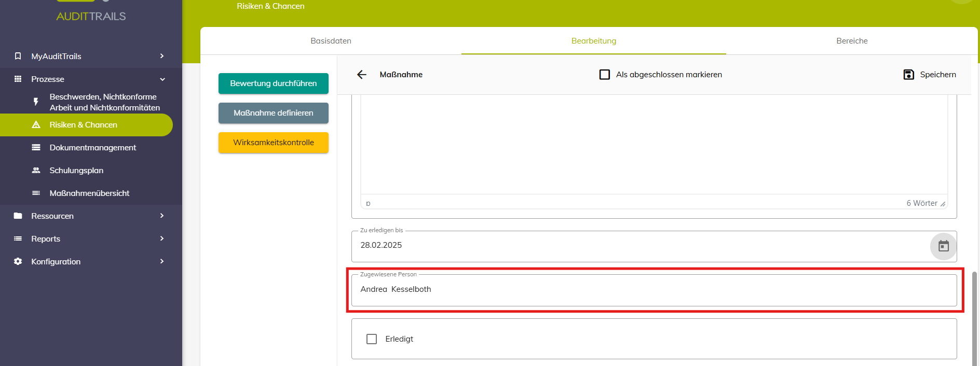Screen dimensions: 980x366
Task: Click the Risiken & Chancen page heading
Action: 270,6
